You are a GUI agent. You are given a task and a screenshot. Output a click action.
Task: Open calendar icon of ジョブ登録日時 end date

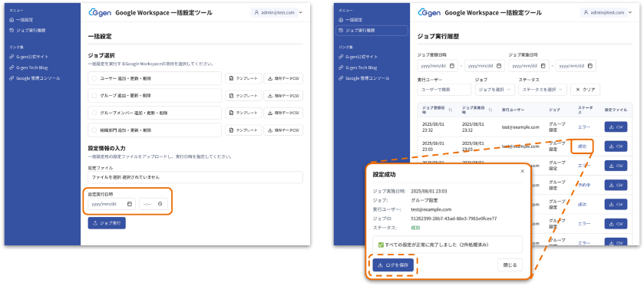(499, 66)
